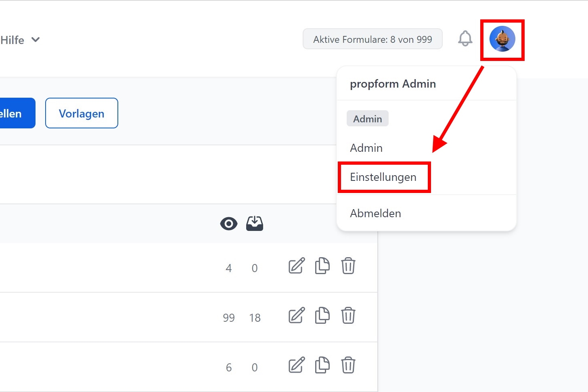Delete the form with 6 views
The image size is (588, 392).
point(348,366)
